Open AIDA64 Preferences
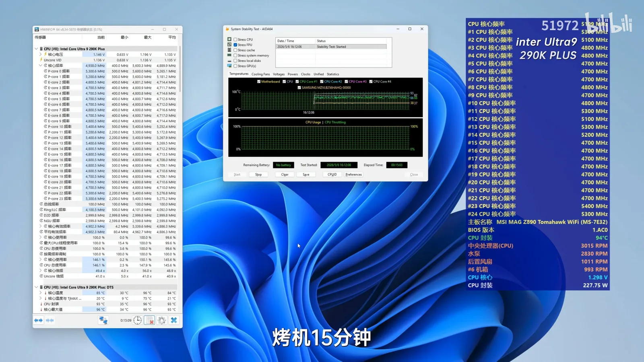 point(354,175)
